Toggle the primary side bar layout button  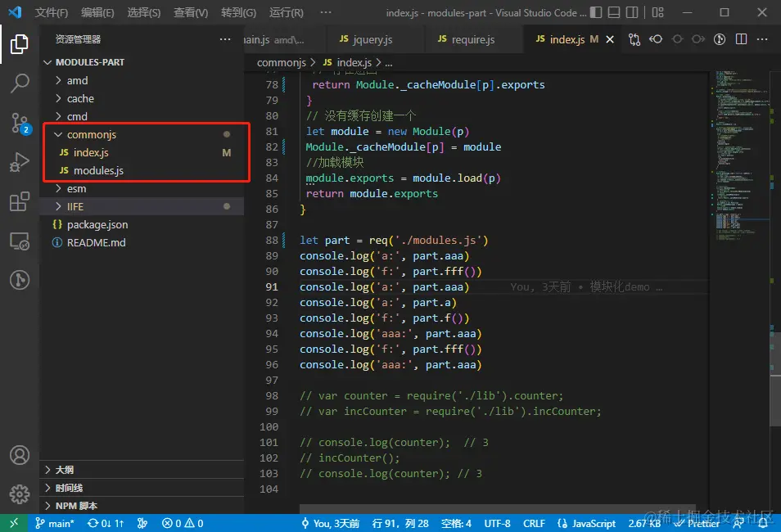click(x=596, y=12)
